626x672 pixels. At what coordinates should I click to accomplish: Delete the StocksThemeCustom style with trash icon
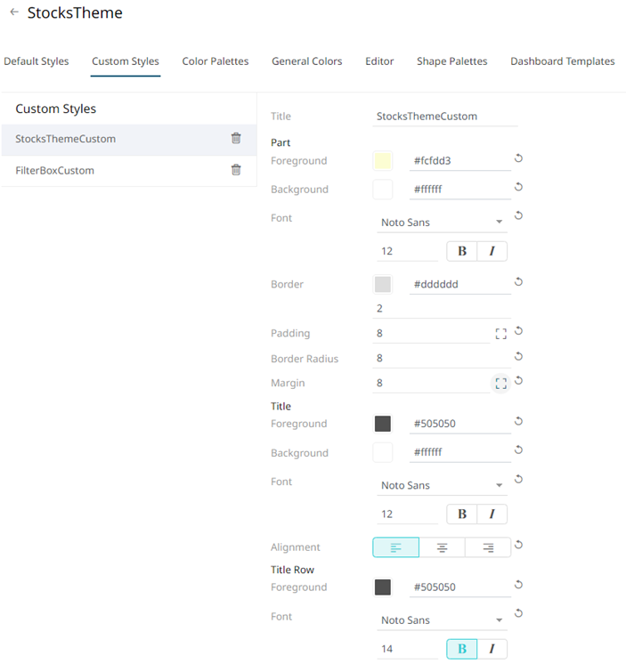(x=236, y=138)
